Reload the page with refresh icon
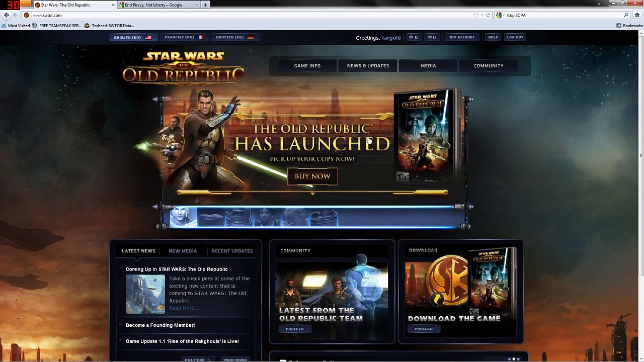The image size is (644, 362). 488,15
